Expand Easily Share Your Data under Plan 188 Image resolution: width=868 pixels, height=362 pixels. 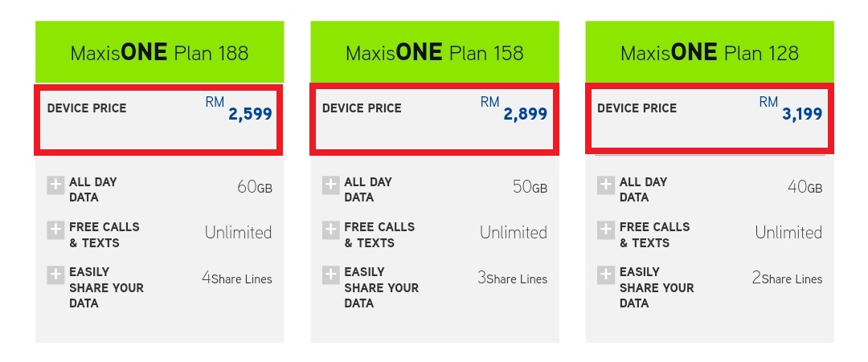pyautogui.click(x=55, y=276)
